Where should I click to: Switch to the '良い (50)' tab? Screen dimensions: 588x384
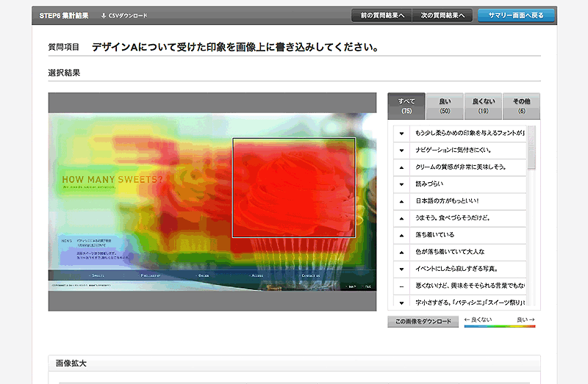445,106
